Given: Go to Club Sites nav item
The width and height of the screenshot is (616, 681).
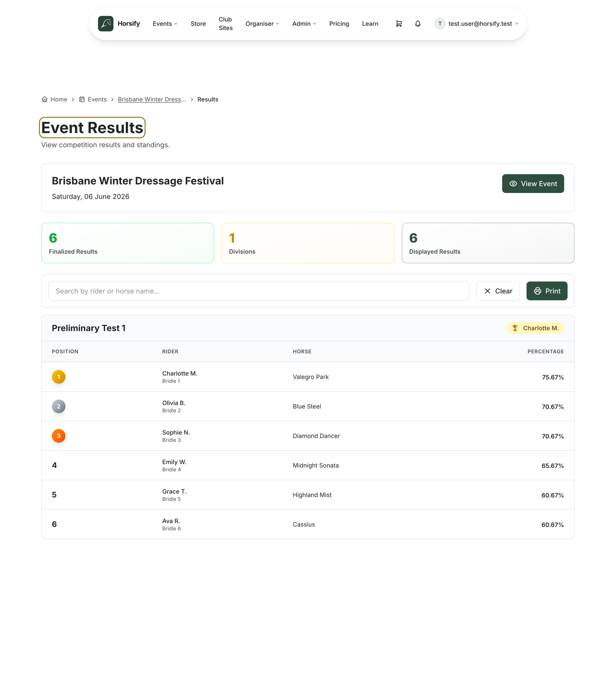Looking at the screenshot, I should pos(225,24).
